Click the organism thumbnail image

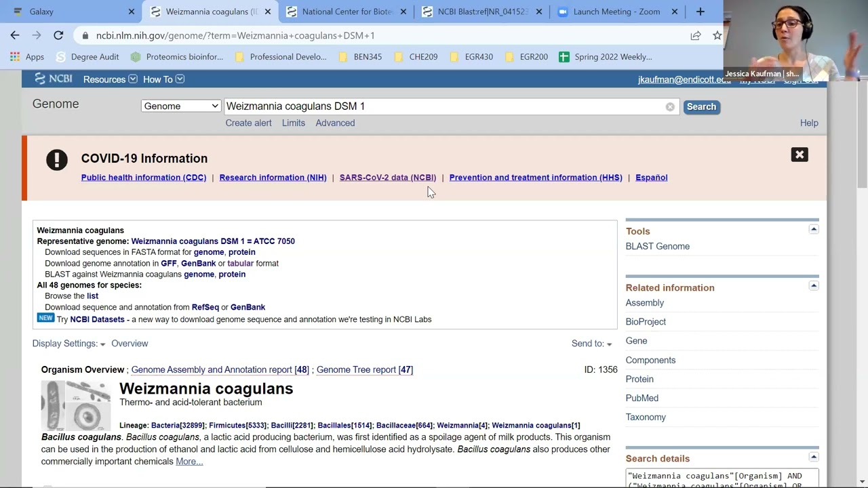(76, 405)
